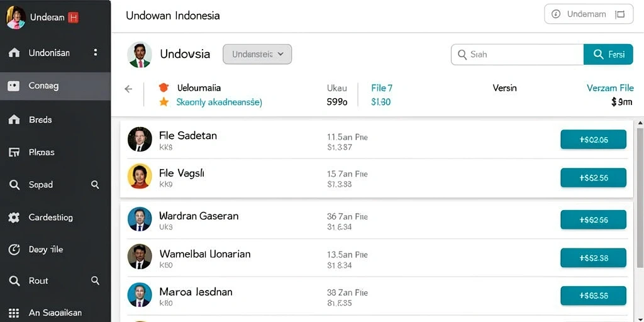Click the $9m value under Verzam File

(622, 103)
